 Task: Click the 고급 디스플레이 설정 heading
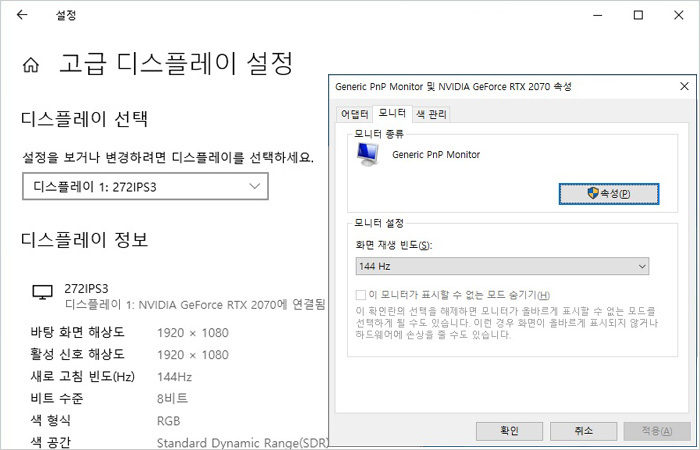click(x=177, y=65)
